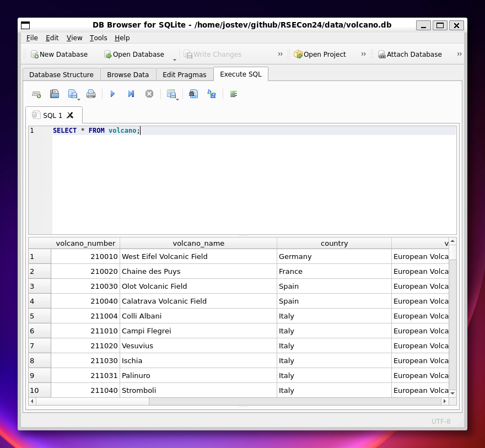
Task: Select the volcano_name column header
Action: [198, 243]
